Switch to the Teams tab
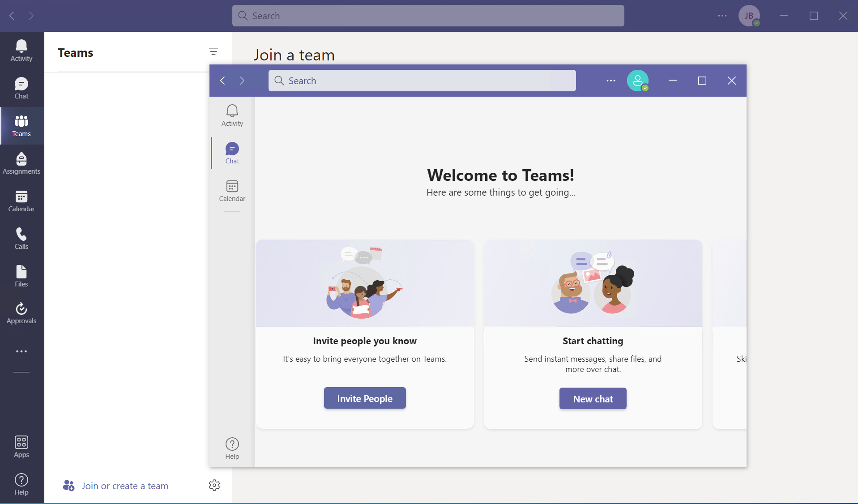 (x=21, y=126)
